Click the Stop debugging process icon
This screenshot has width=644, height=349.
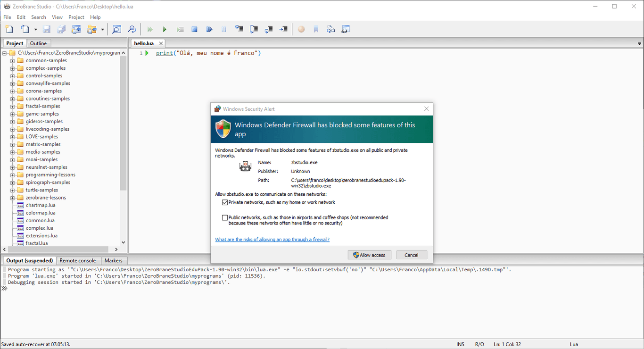point(194,29)
